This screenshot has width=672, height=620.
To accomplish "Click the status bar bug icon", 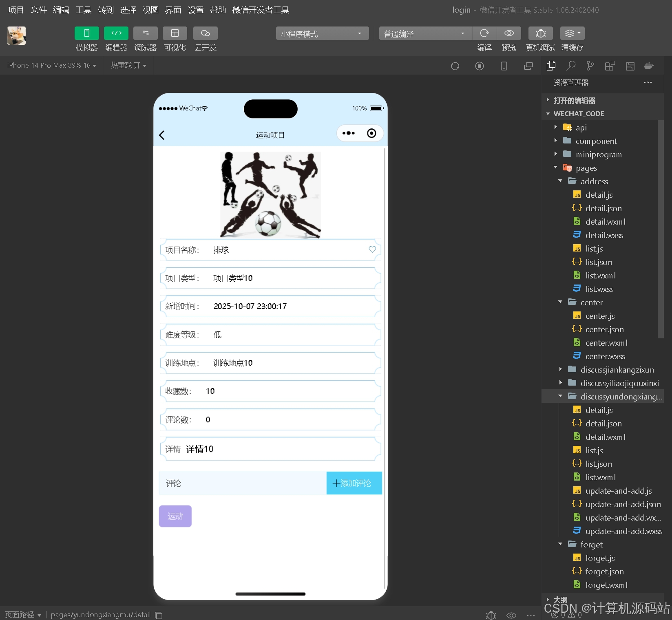I will click(x=491, y=615).
